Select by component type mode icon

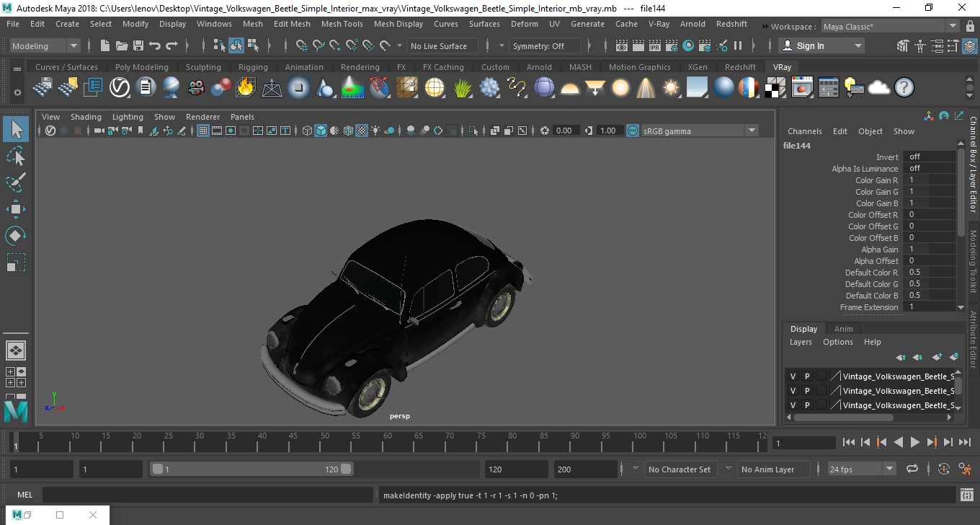point(253,45)
